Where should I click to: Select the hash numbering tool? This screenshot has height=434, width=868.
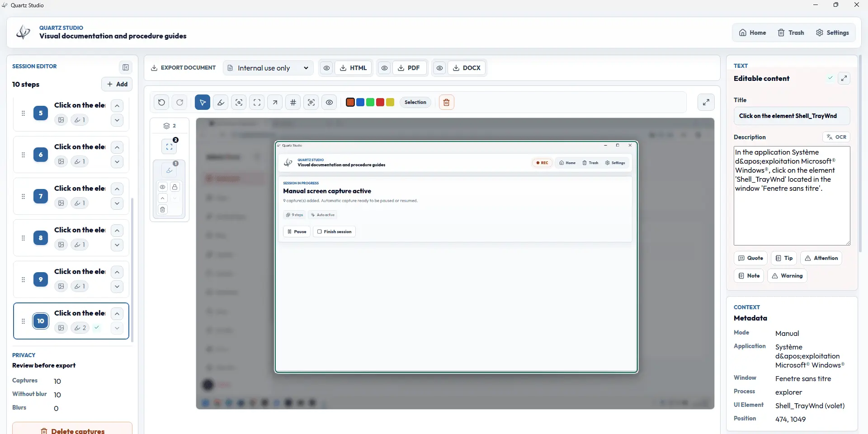293,102
